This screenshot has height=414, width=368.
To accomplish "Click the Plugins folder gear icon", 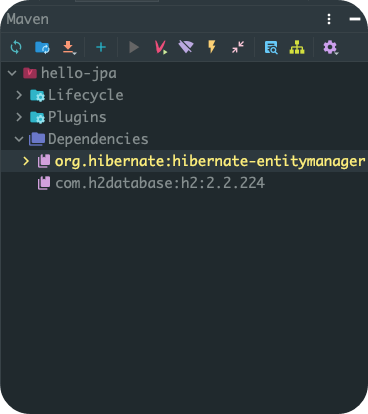I will 37,117.
